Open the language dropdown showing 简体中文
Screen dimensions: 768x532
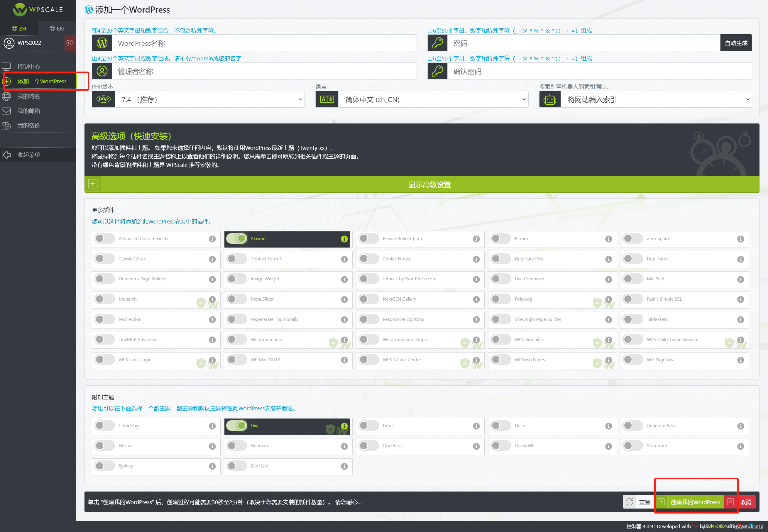[x=433, y=99]
